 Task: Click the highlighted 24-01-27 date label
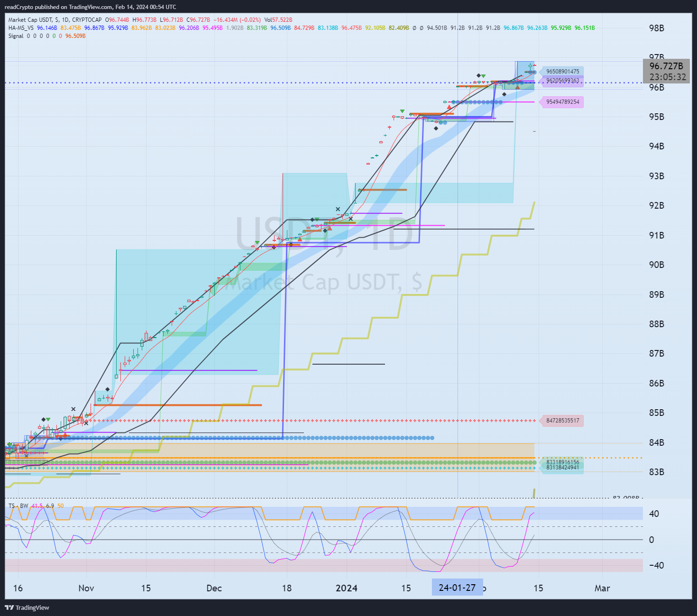tap(457, 588)
